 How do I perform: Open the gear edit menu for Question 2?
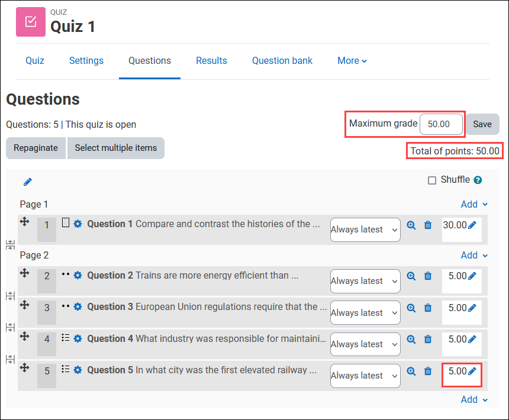pos(77,275)
